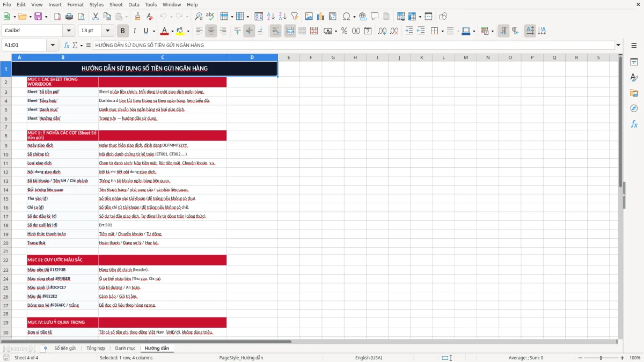Click the Insert Chart icon

tap(321, 17)
